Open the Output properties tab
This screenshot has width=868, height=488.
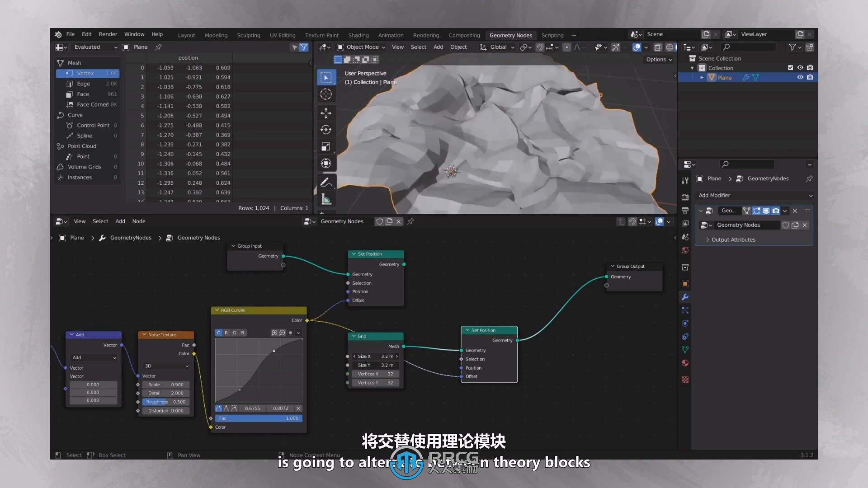click(685, 210)
